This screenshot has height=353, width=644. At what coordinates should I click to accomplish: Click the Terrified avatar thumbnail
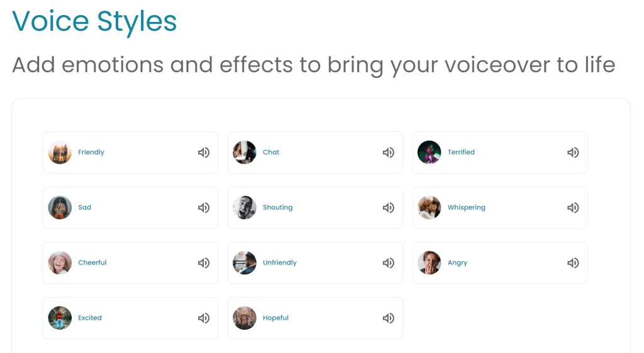click(x=430, y=153)
